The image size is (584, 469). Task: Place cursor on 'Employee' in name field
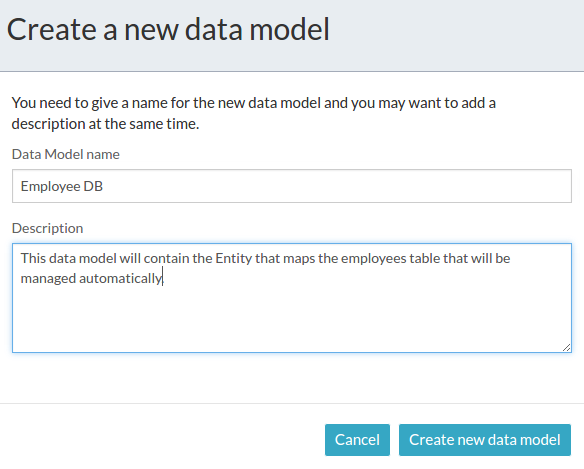coord(50,186)
